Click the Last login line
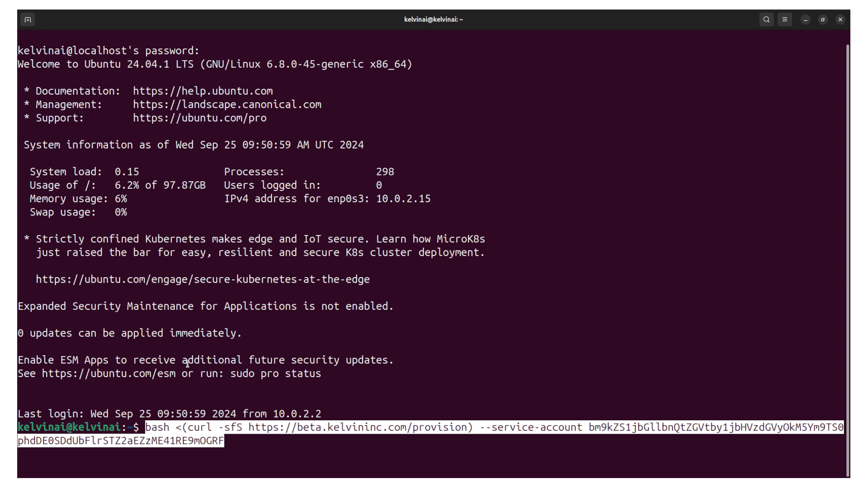 (x=169, y=414)
